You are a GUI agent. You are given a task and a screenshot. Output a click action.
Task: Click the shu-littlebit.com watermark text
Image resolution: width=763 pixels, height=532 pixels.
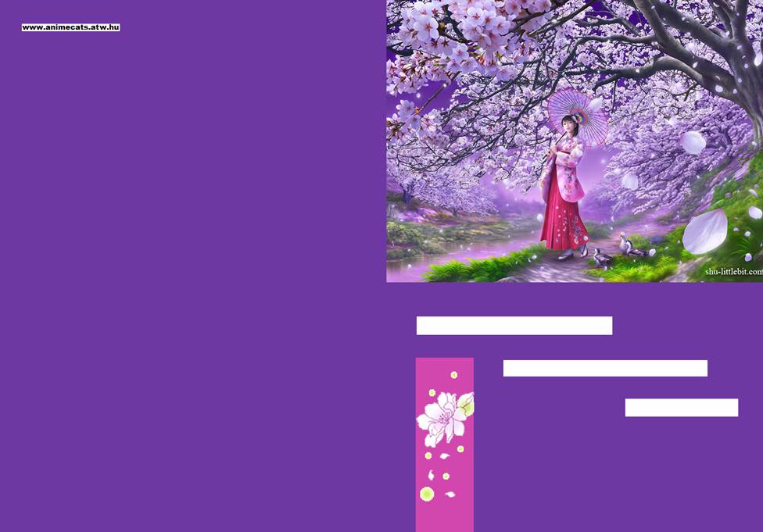[733, 272]
